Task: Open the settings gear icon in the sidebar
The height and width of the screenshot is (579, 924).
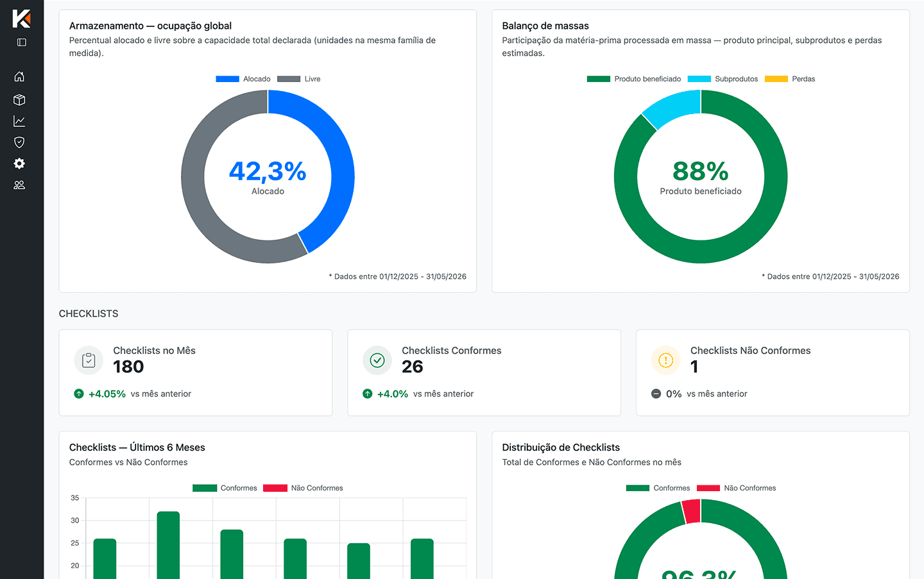Action: (19, 164)
